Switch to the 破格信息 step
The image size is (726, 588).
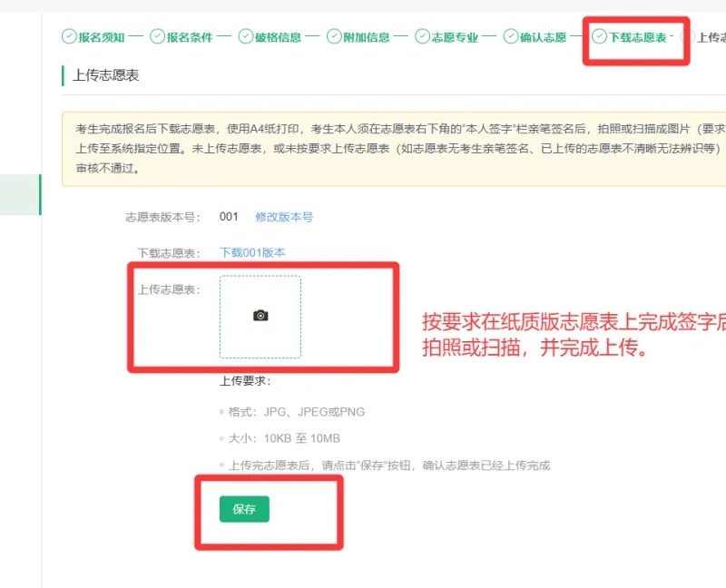pos(279,37)
